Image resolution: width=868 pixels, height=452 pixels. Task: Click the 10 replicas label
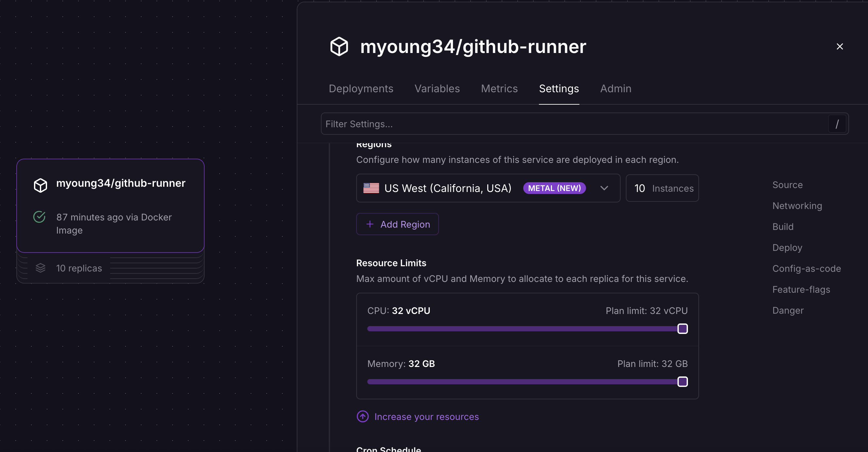(x=79, y=268)
